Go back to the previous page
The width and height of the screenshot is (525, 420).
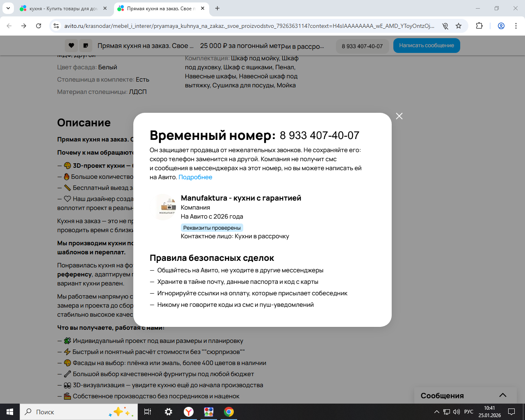coord(9,26)
